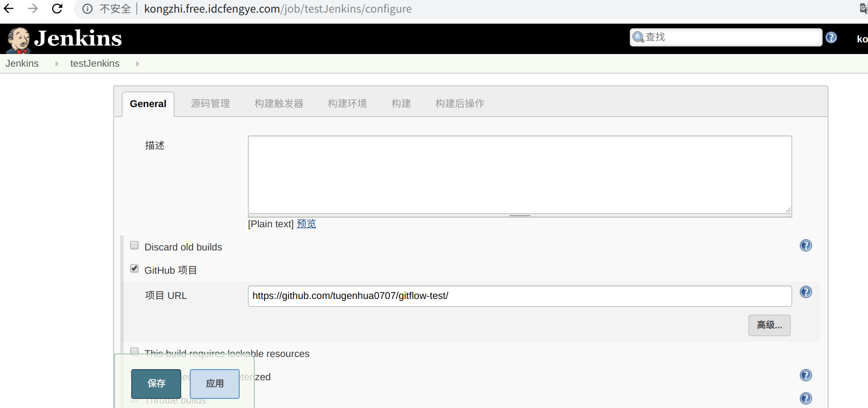Check 'This build requires lockable resources'
Viewport: 868px width, 408px height.
pyautogui.click(x=134, y=351)
